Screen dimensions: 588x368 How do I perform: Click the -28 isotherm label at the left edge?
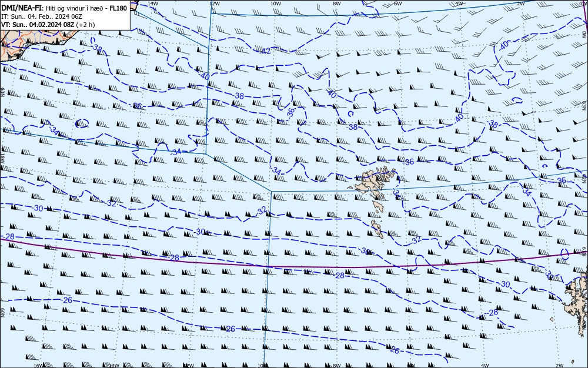coord(9,236)
